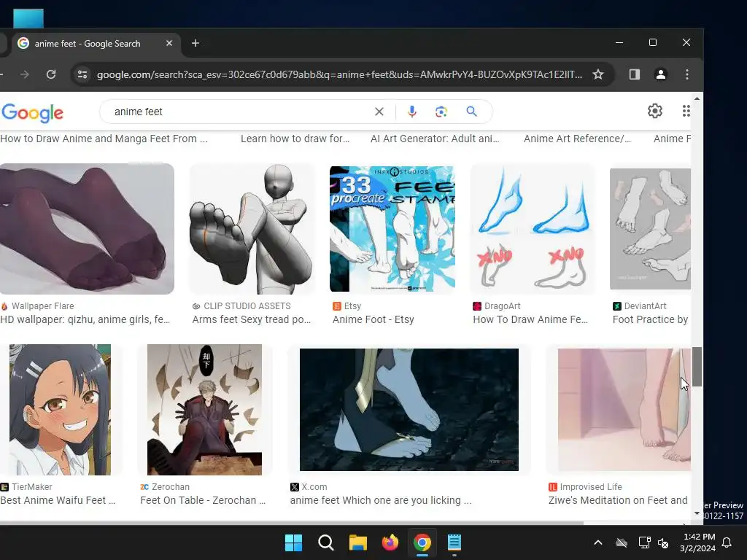This screenshot has width=747, height=560.
Task: Open the DragoArt blue foot sketches thumbnail
Action: click(x=533, y=228)
